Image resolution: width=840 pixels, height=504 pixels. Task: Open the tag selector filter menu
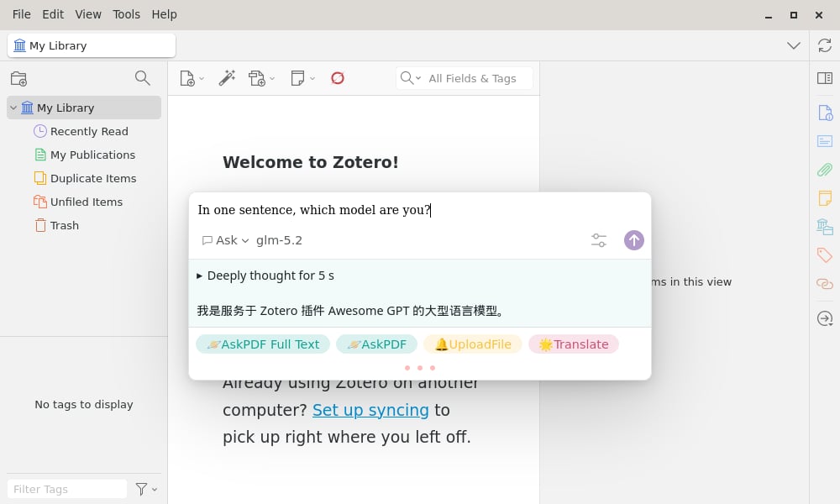coord(146,489)
